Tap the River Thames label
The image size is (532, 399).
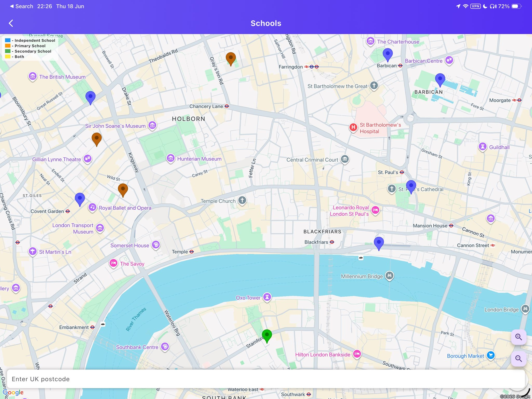(x=136, y=319)
